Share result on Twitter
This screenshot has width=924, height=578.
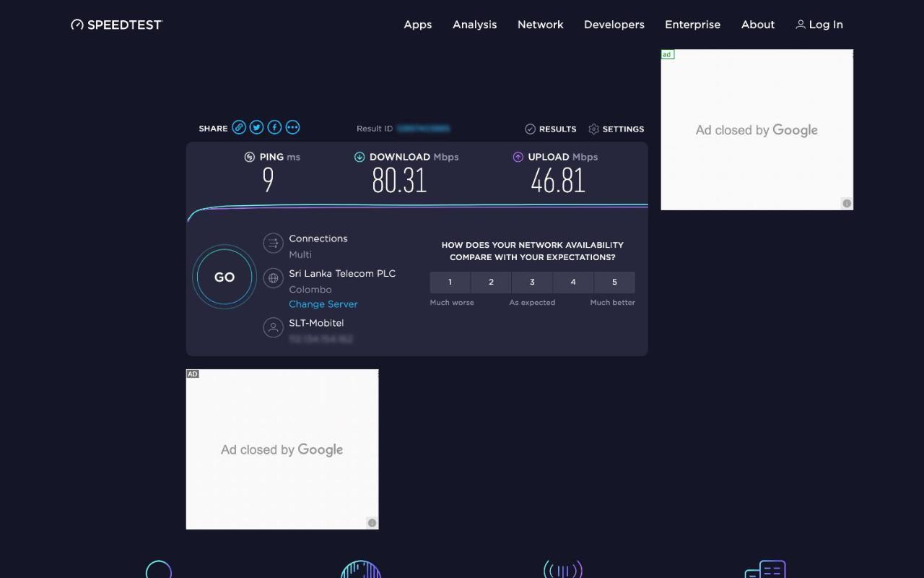257,127
